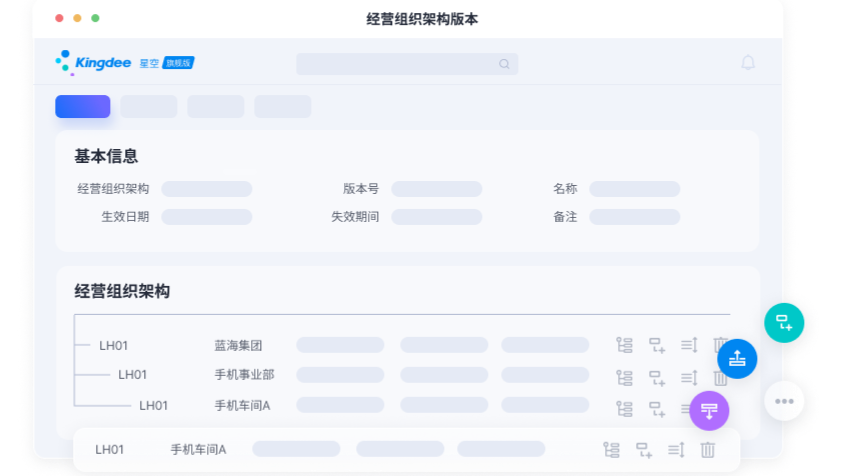This screenshot has width=847, height=476.
Task: Click delete trash icon in floating 手机车间A row
Action: point(708,450)
